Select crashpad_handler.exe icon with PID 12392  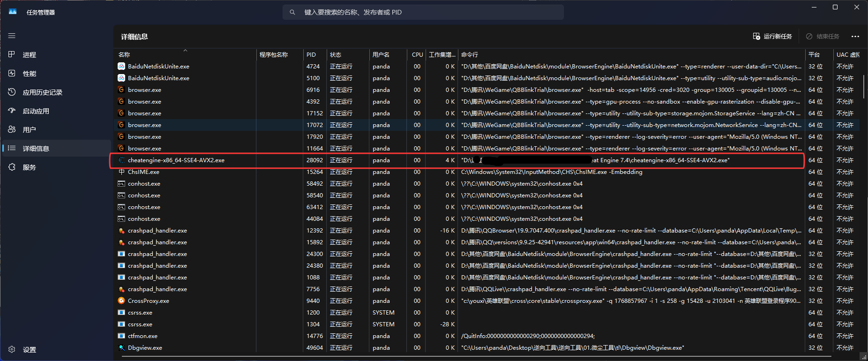point(121,230)
